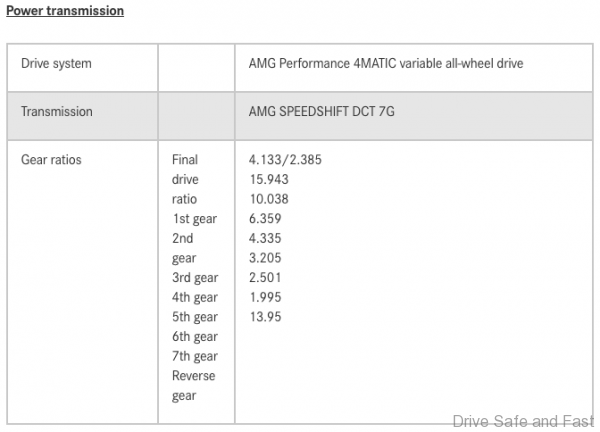Select the 6.359 ratio value
The image size is (600, 432).
point(267,219)
